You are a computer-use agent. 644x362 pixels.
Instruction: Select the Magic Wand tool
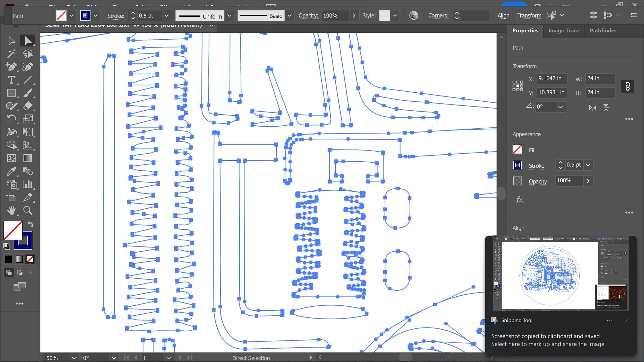tap(11, 54)
